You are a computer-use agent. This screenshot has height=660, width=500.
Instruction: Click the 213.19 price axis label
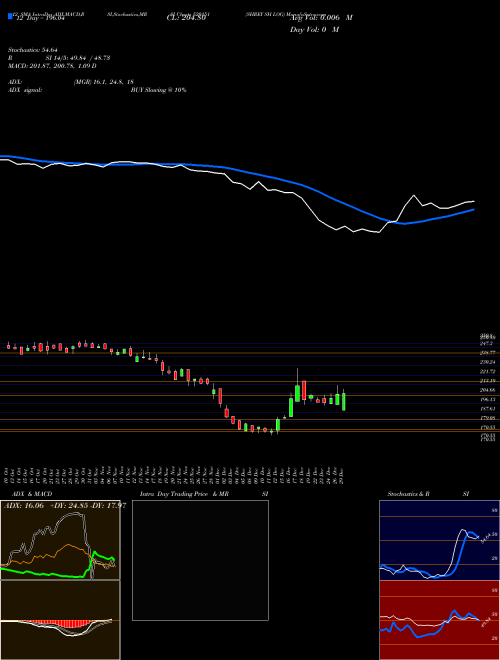(488, 381)
